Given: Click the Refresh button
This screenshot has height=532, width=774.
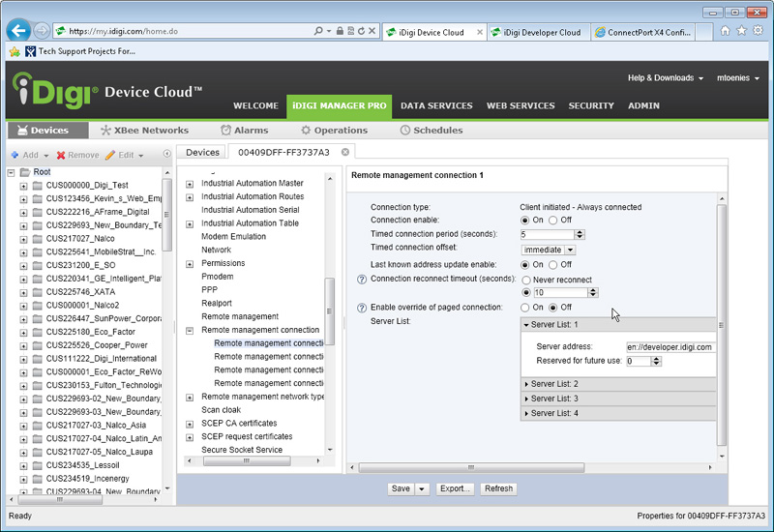Looking at the screenshot, I should 498,488.
